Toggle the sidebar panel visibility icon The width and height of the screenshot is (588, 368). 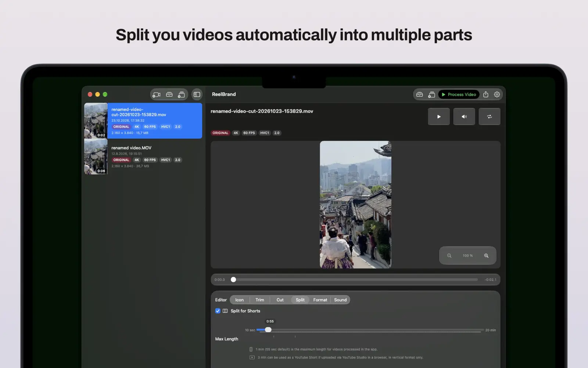[197, 95]
